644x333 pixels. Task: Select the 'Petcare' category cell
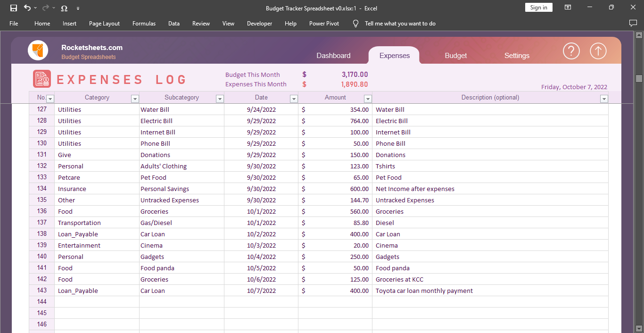pos(97,177)
